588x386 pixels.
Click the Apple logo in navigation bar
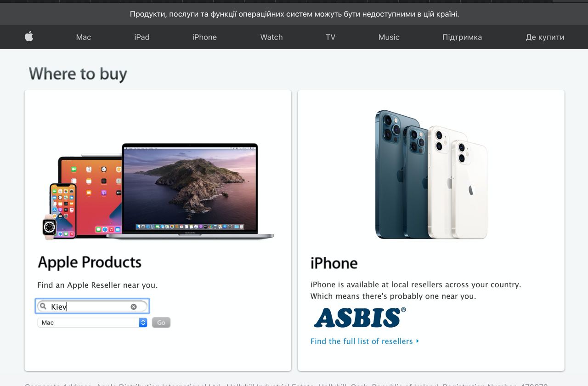pos(29,36)
